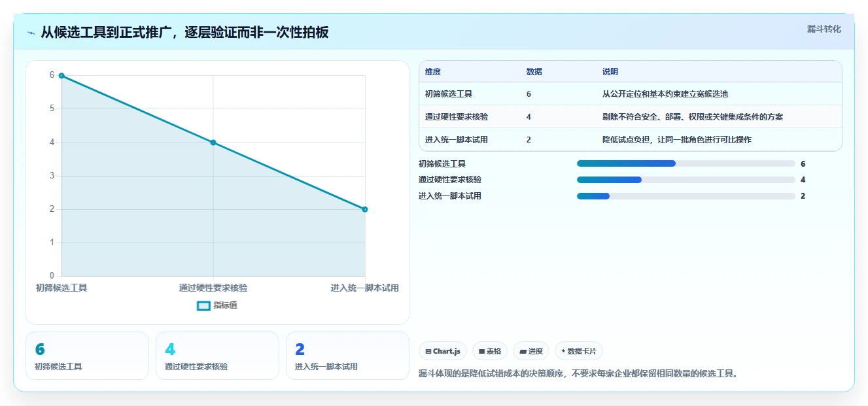Image resolution: width=868 pixels, height=406 pixels.
Task: Open the 通过硬性要求核验 data card showing 4
Action: coord(217,356)
